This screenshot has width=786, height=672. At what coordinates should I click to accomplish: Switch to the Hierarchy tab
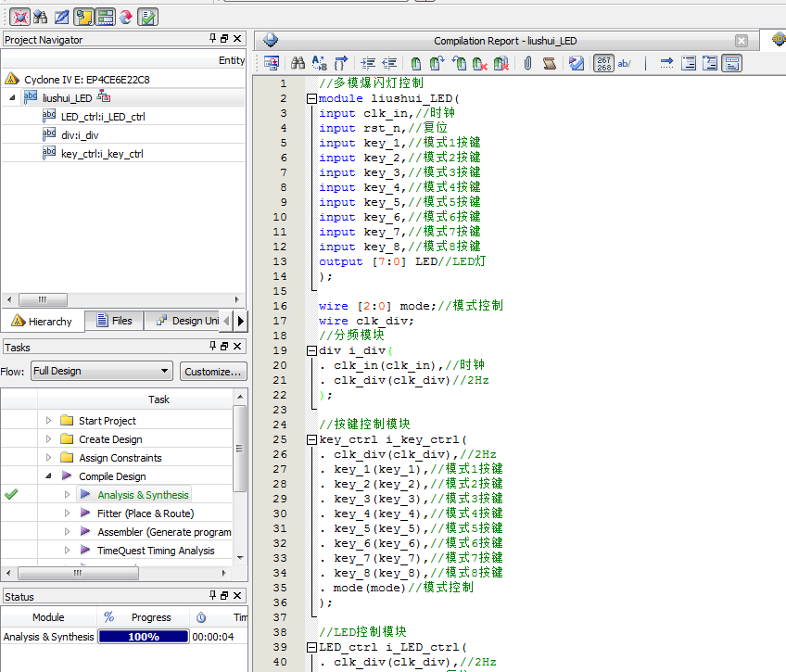[x=42, y=322]
